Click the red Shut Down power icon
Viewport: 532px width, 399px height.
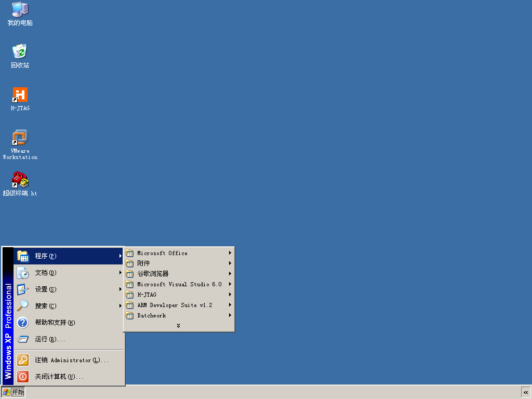point(23,377)
